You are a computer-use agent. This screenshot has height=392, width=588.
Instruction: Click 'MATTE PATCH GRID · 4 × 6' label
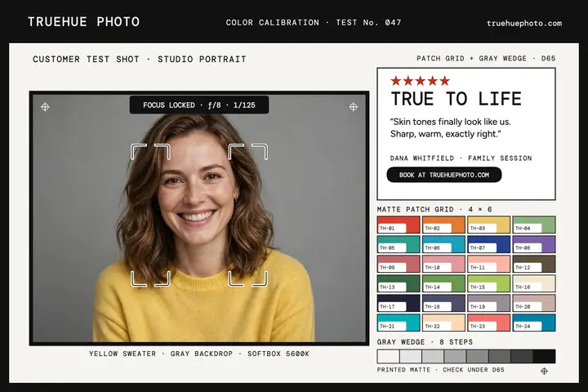434,209
